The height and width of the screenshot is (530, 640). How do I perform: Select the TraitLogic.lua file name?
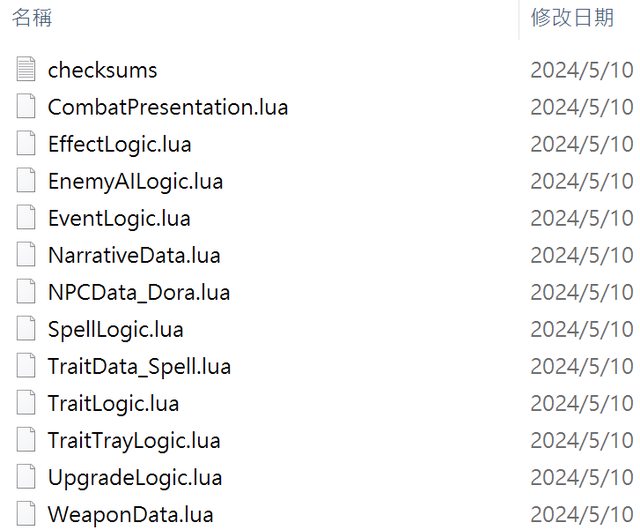click(x=113, y=403)
